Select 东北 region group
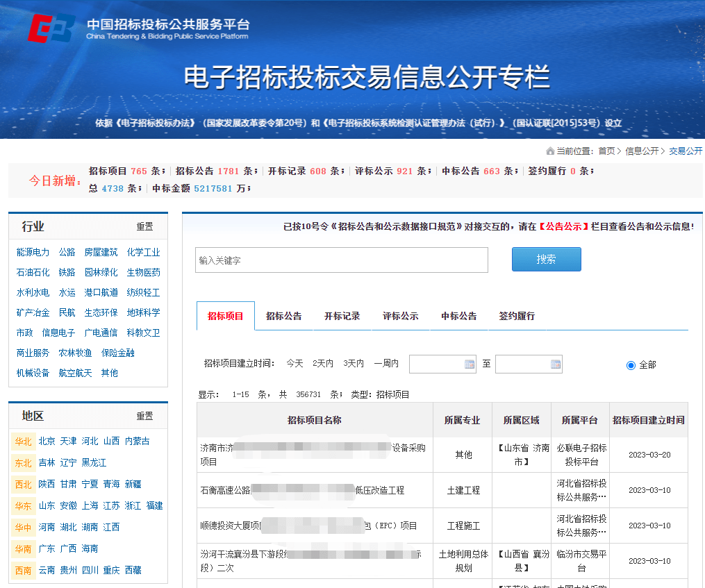 (x=24, y=463)
